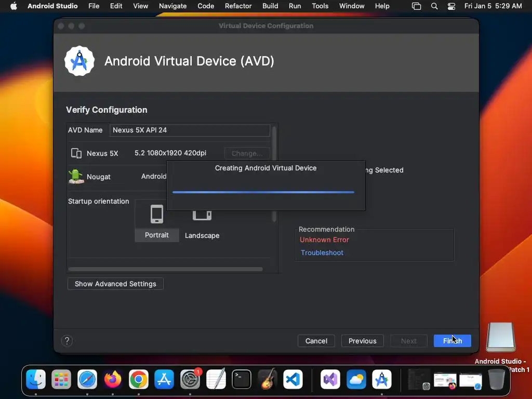The height and width of the screenshot is (399, 532).
Task: Open the Trash in the dock
Action: click(x=496, y=379)
